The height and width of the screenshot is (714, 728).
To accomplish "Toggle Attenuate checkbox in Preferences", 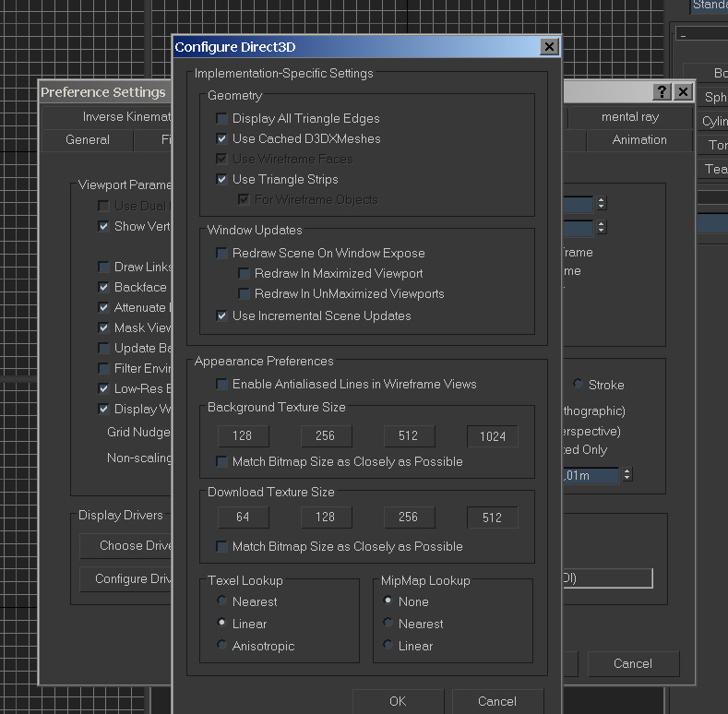I will click(103, 307).
